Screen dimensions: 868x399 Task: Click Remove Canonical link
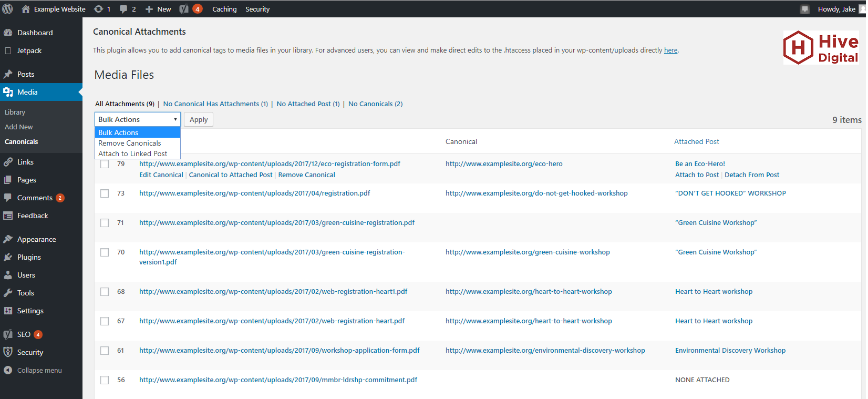coord(306,175)
